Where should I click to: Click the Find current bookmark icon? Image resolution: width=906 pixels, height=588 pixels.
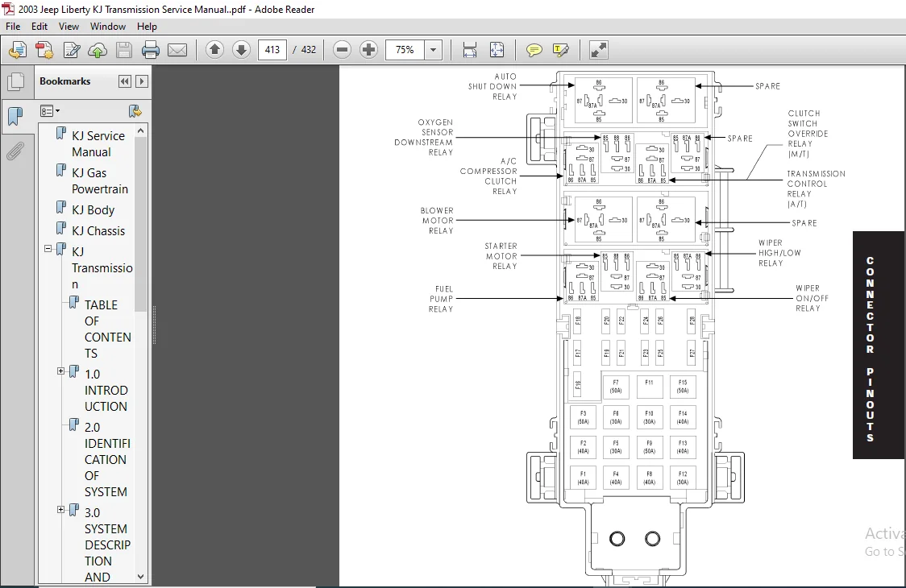135,111
